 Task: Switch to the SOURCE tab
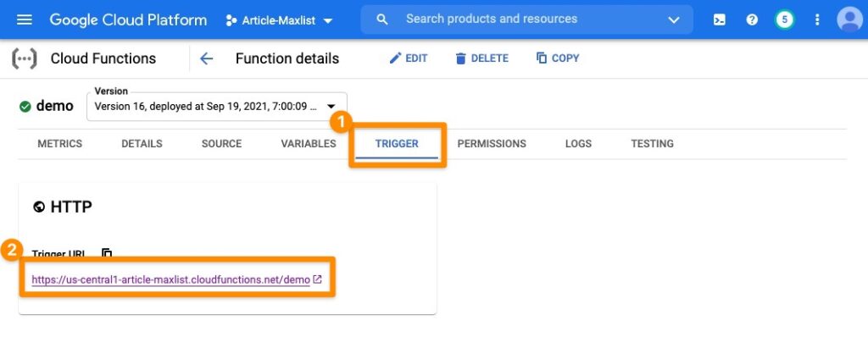221,144
